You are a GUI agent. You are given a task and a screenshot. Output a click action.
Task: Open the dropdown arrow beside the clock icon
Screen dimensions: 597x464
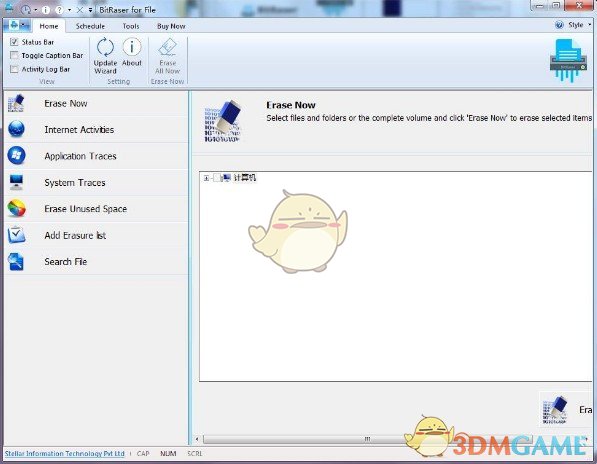35,10
